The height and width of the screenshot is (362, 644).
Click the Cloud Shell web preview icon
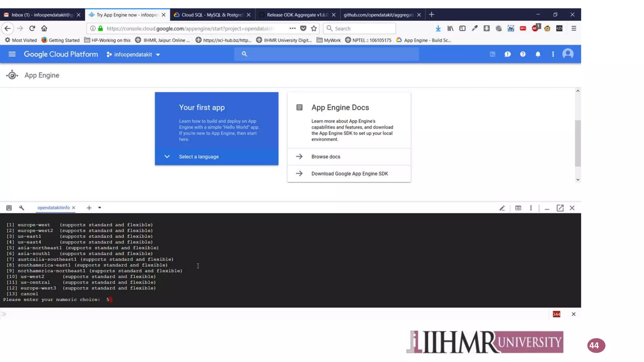(518, 208)
